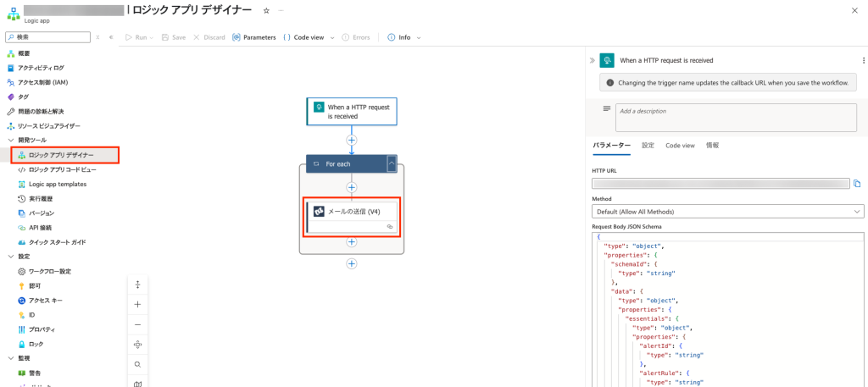Image resolution: width=868 pixels, height=387 pixels.
Task: Open trigger panel more options menu
Action: pos(863,60)
